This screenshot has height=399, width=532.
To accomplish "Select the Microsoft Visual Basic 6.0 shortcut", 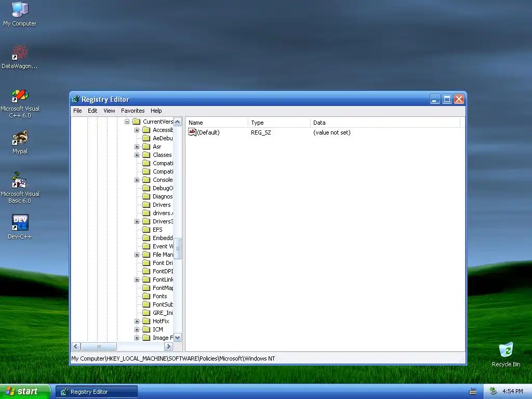I will 20,188.
